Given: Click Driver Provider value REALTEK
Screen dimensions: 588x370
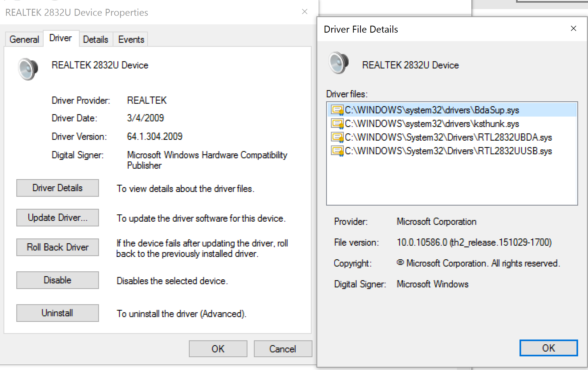Looking at the screenshot, I should tap(147, 100).
